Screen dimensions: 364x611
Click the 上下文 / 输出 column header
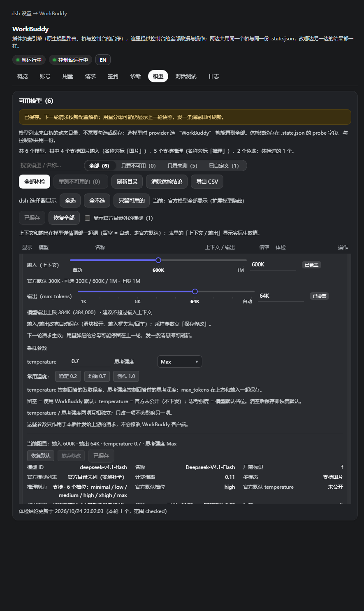point(220,247)
